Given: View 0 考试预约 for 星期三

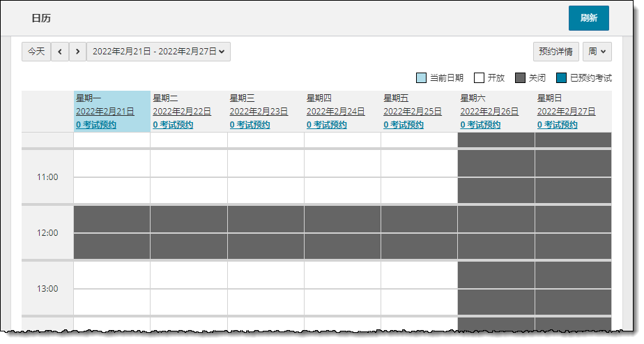Looking at the screenshot, I should point(250,124).
